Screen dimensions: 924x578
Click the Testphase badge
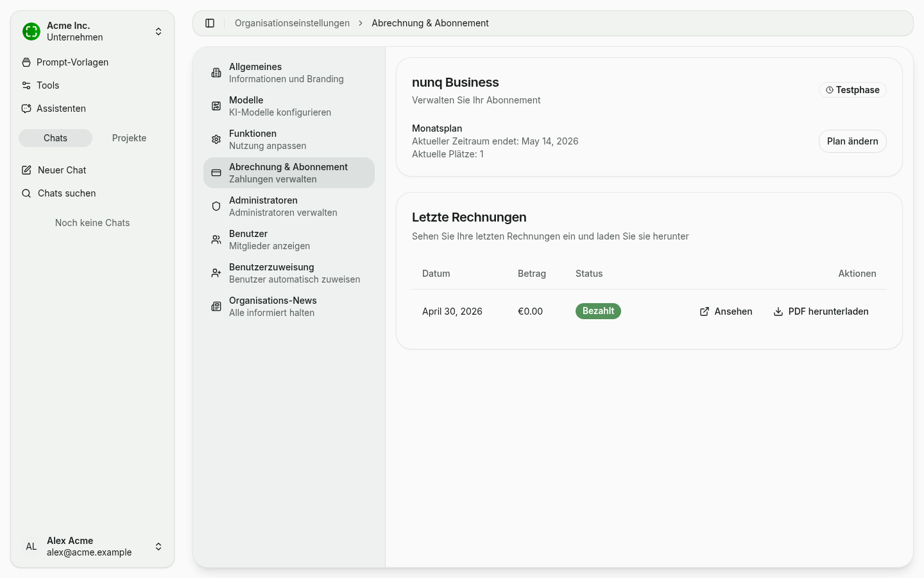852,90
